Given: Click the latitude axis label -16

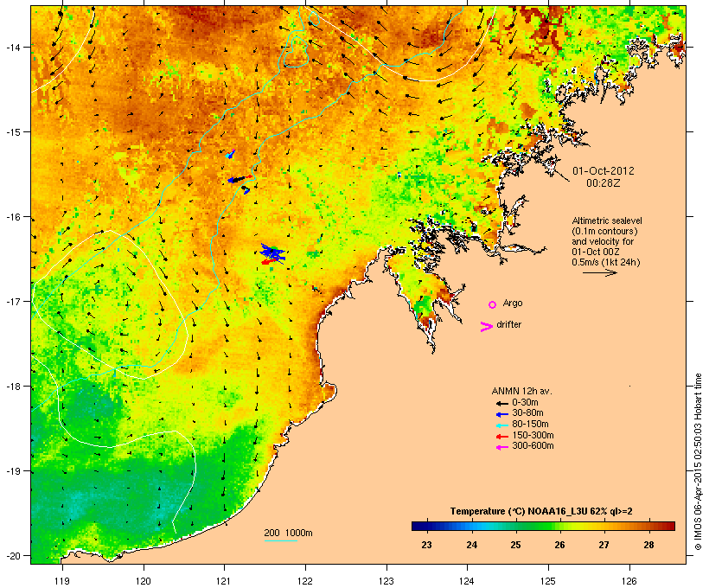Looking at the screenshot, I should tap(12, 217).
